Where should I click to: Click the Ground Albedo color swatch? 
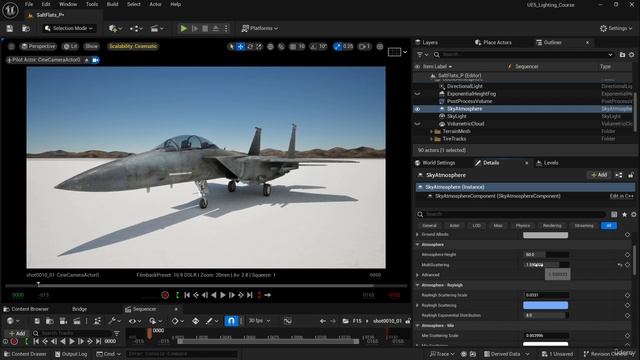(x=546, y=235)
